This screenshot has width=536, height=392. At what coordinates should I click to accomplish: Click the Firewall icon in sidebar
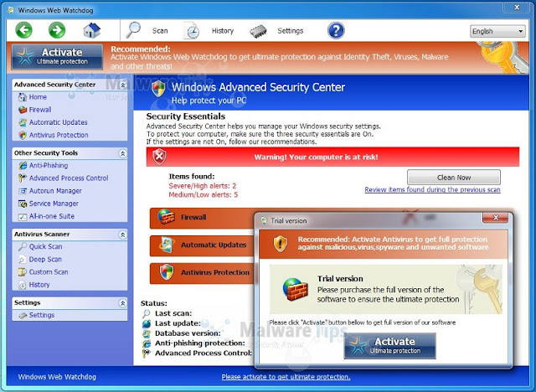[23, 110]
